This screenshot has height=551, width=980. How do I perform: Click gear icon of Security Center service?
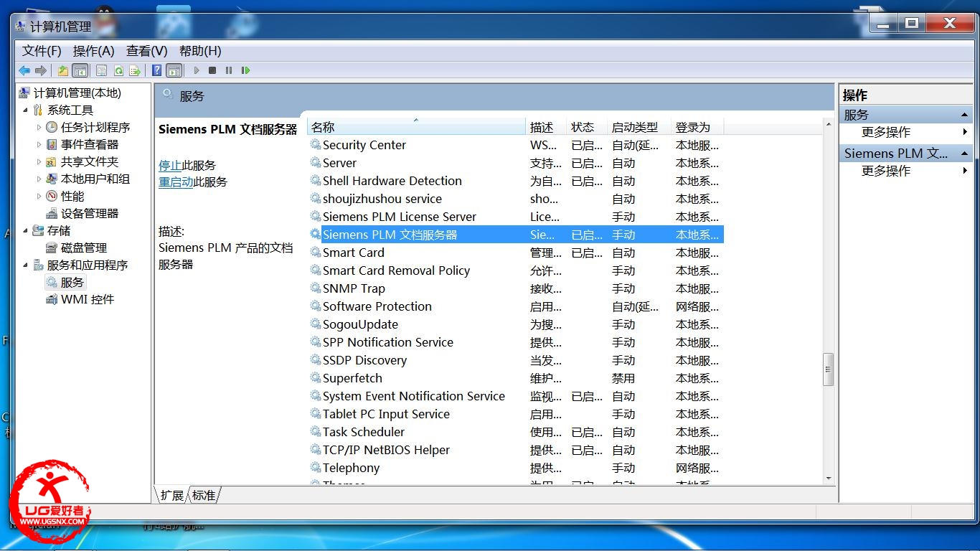pyautogui.click(x=316, y=144)
